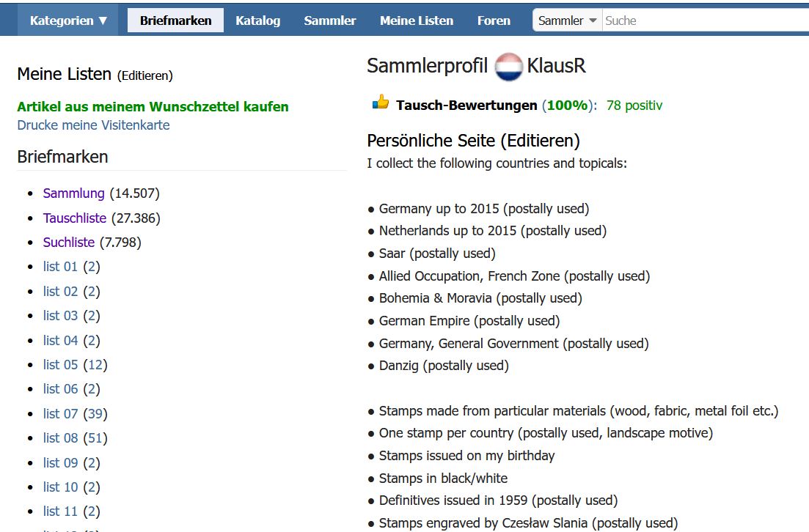This screenshot has height=532, width=809.
Task: Open Artikel aus meinem Wunschzettel kaufen
Action: coord(153,107)
